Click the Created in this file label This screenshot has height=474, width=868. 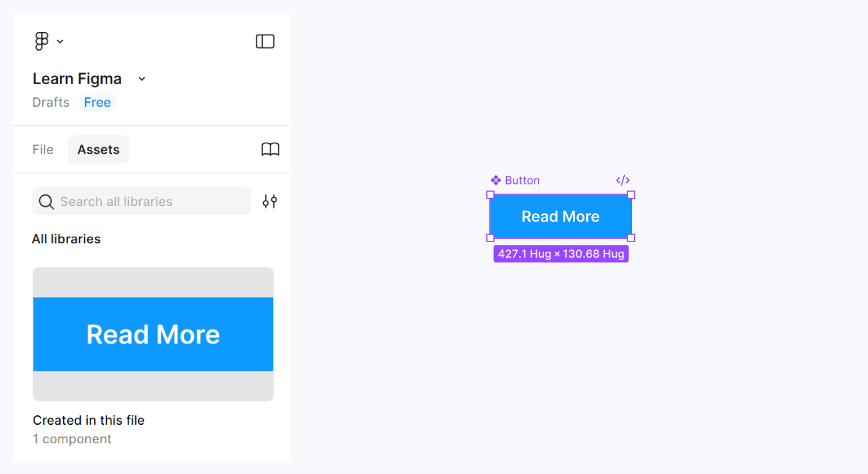pos(88,420)
